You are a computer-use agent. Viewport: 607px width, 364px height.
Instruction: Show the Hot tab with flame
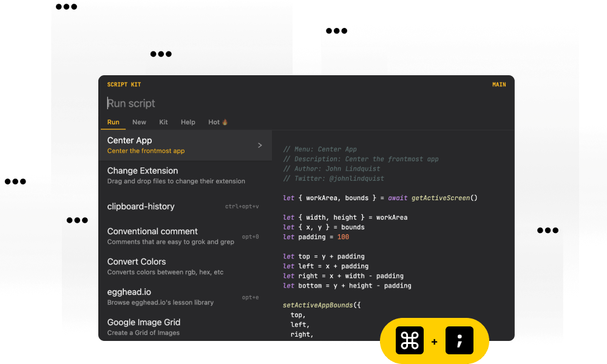(218, 122)
